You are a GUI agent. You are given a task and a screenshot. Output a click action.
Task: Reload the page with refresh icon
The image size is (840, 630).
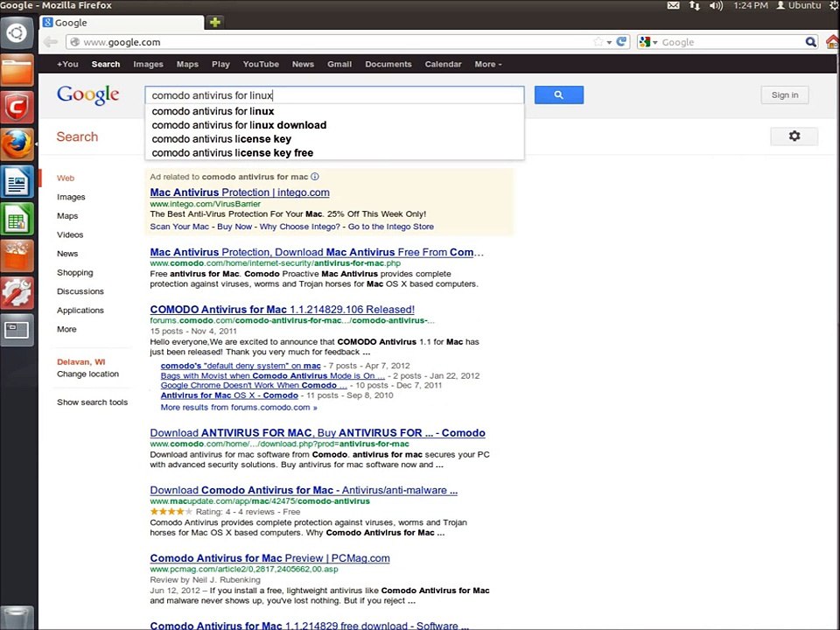(x=621, y=42)
